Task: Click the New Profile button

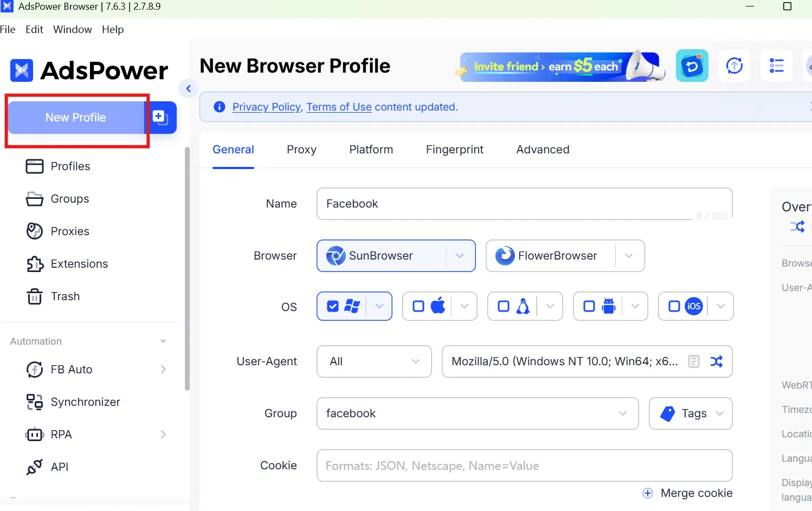Action: coord(76,118)
